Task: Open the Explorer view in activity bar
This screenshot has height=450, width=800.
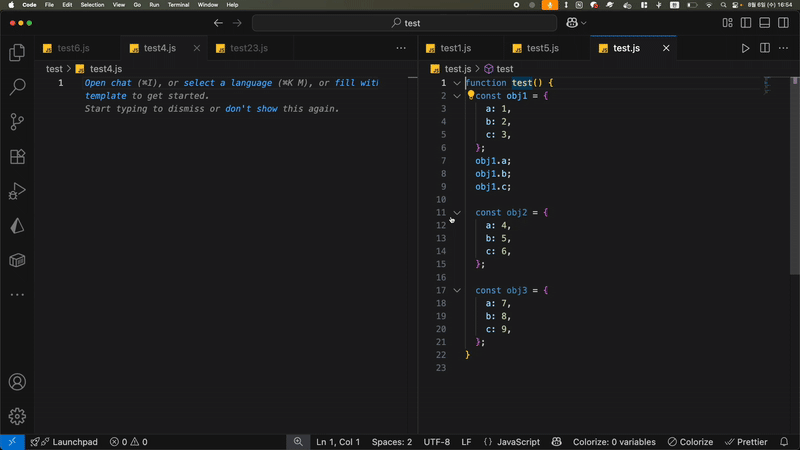Action: pyautogui.click(x=17, y=53)
